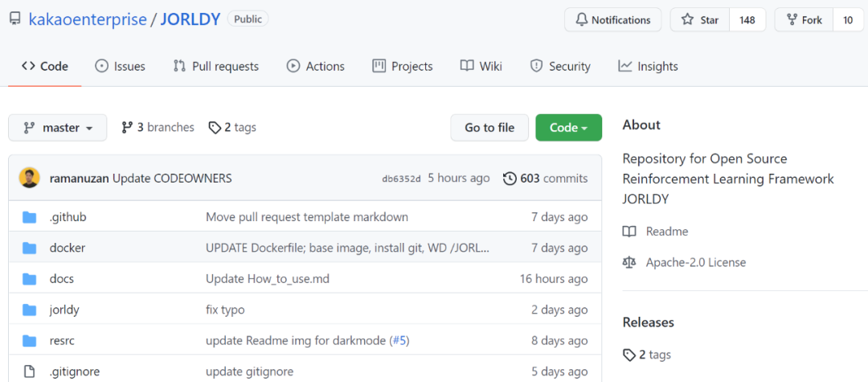Click the folder icon for docs
This screenshot has width=868, height=382.
[30, 279]
